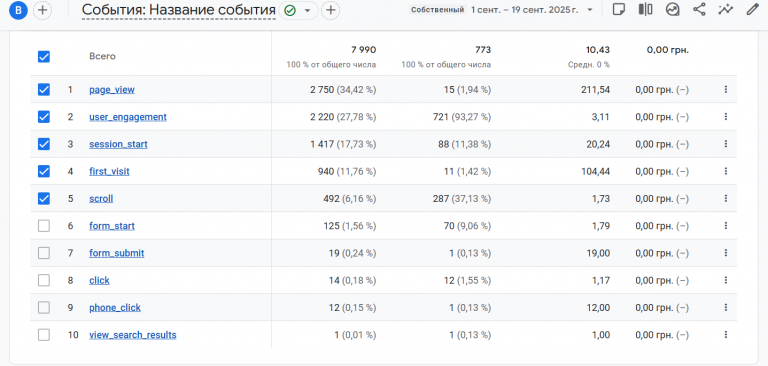
Task: Open the note annotation icon
Action: 619,10
